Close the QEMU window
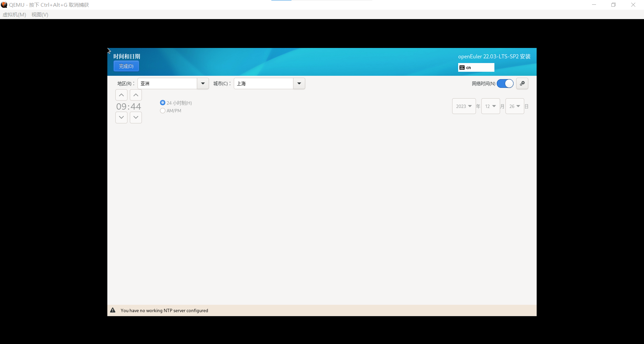This screenshot has height=344, width=644. (x=633, y=5)
